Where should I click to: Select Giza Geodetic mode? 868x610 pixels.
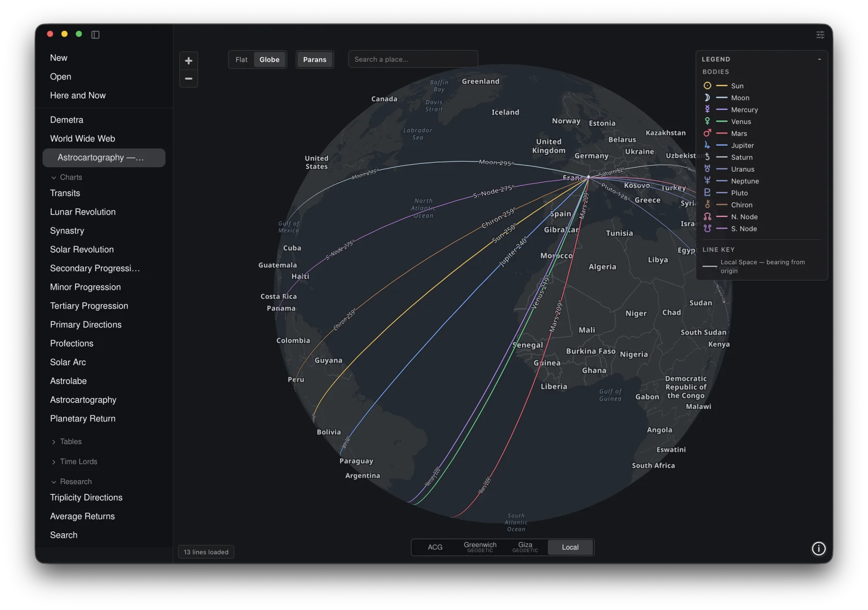(525, 547)
